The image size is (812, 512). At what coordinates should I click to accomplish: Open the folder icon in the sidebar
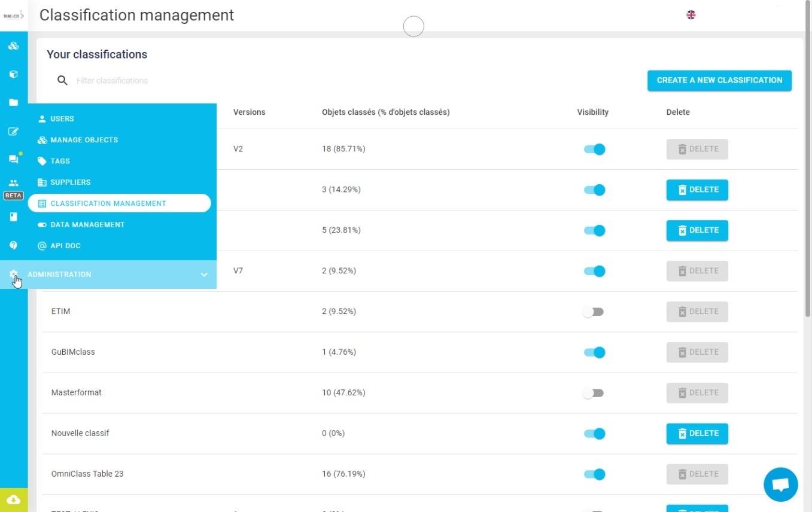coord(13,102)
